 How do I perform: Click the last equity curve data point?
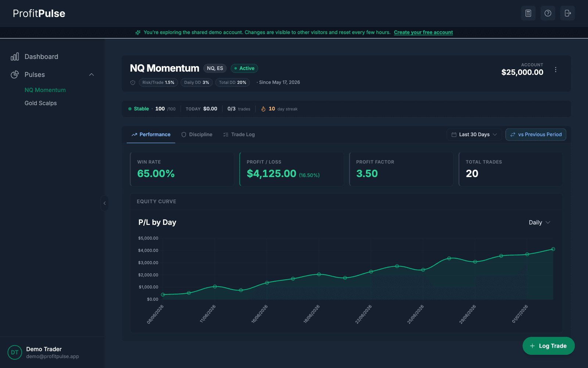[x=553, y=249]
